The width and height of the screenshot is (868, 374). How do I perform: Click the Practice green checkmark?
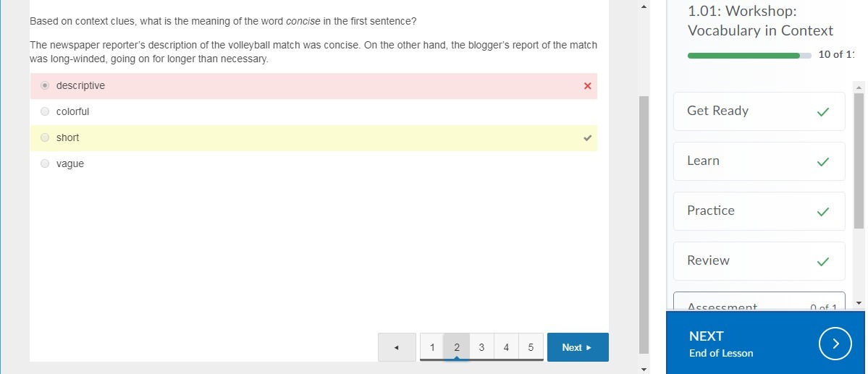pyautogui.click(x=823, y=211)
